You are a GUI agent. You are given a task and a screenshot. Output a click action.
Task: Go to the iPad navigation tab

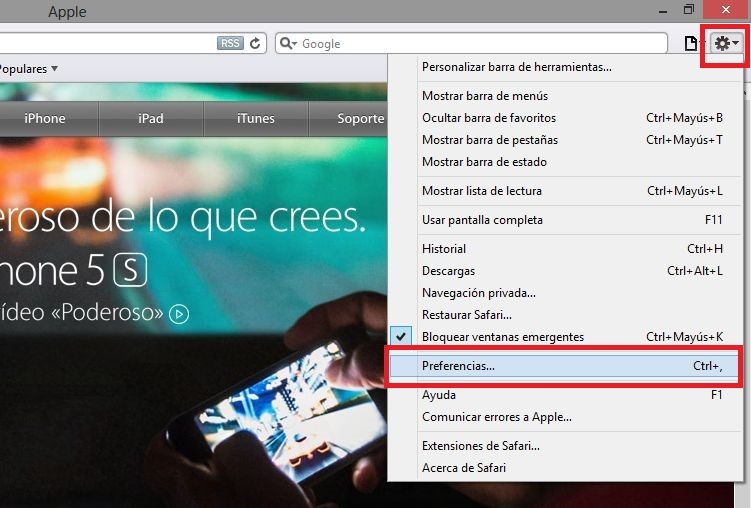(x=151, y=118)
